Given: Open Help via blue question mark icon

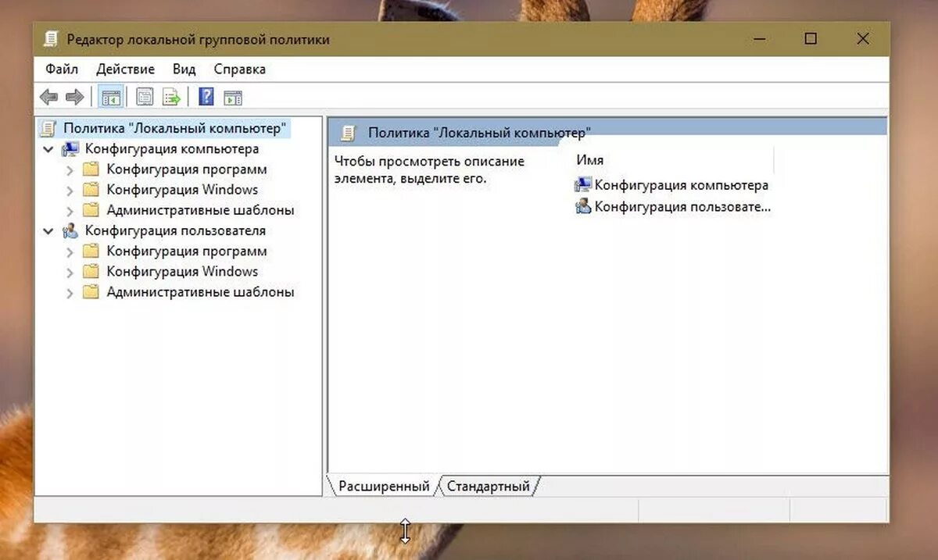Looking at the screenshot, I should coord(206,97).
